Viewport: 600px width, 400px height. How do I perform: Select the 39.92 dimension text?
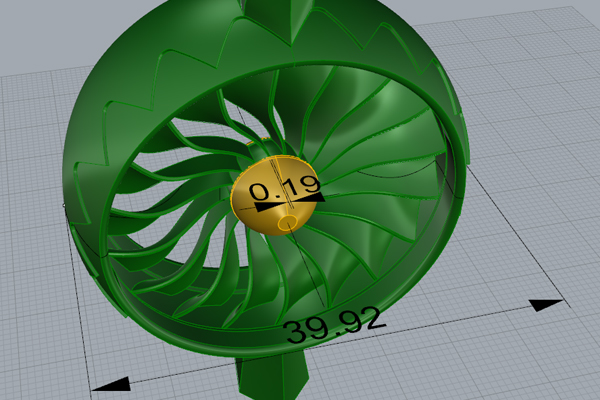click(335, 325)
